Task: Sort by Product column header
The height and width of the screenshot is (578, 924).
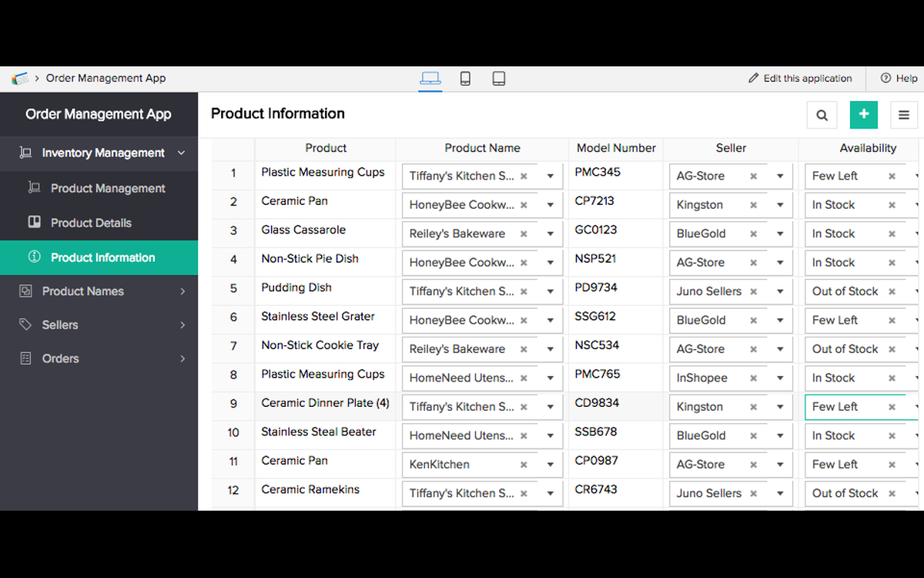Action: (x=326, y=148)
